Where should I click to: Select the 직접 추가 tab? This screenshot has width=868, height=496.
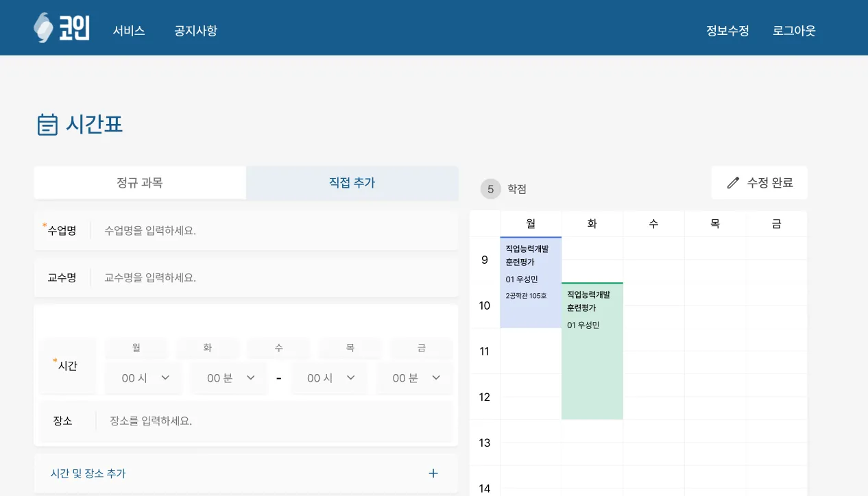coord(352,183)
